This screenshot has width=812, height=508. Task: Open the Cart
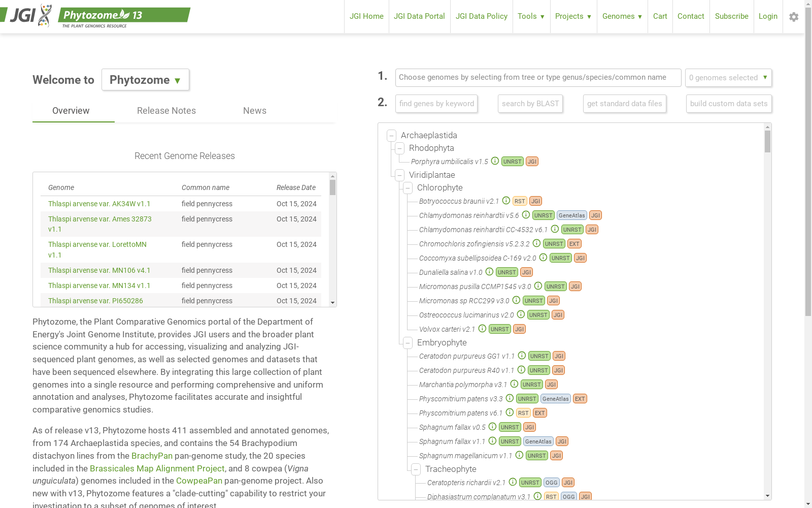pyautogui.click(x=660, y=16)
